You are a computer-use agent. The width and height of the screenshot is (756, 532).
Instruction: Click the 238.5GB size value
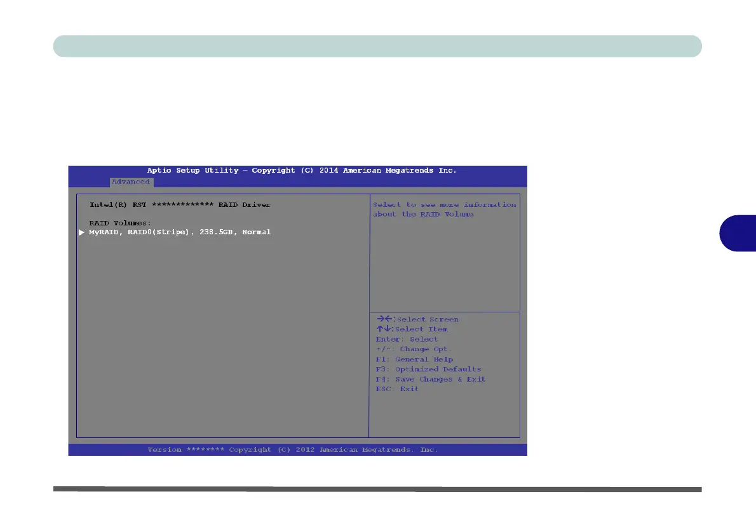216,232
